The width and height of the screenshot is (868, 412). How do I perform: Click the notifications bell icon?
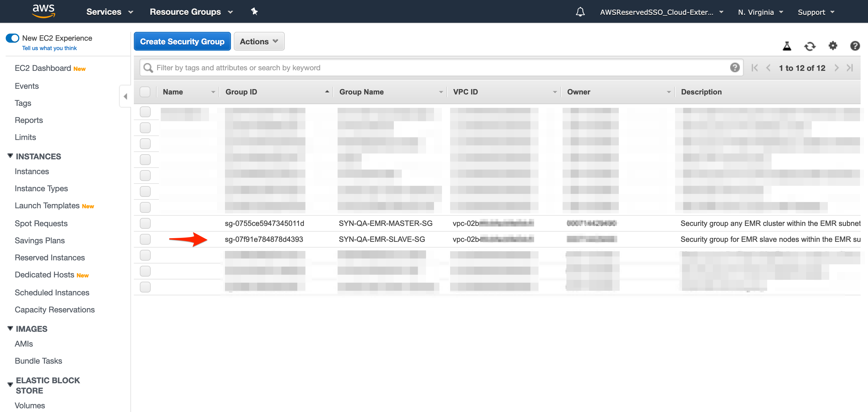pos(580,11)
